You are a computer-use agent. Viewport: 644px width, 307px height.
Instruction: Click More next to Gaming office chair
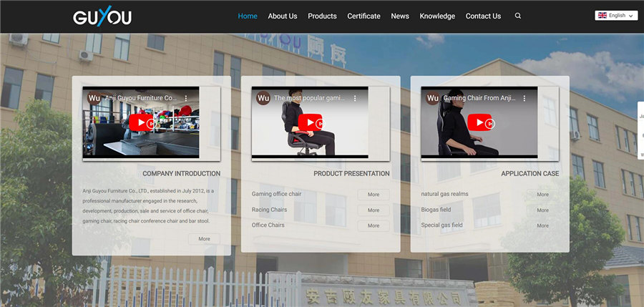374,195
